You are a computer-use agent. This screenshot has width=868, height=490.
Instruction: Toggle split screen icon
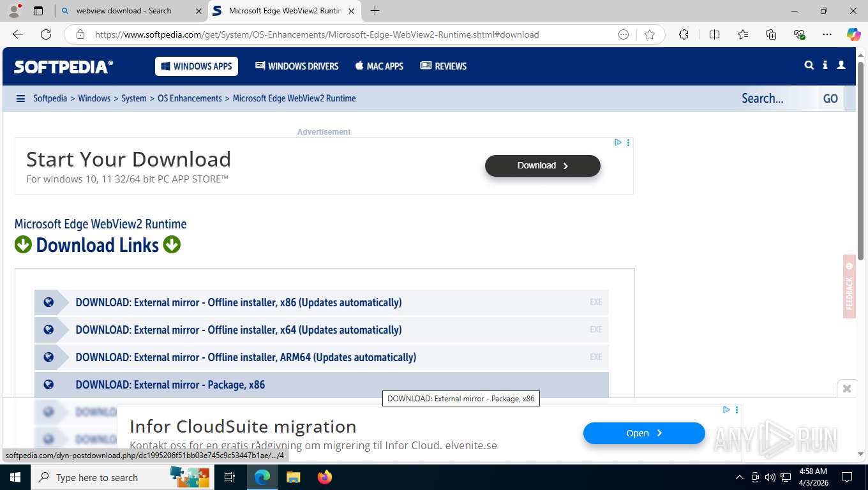tap(714, 34)
